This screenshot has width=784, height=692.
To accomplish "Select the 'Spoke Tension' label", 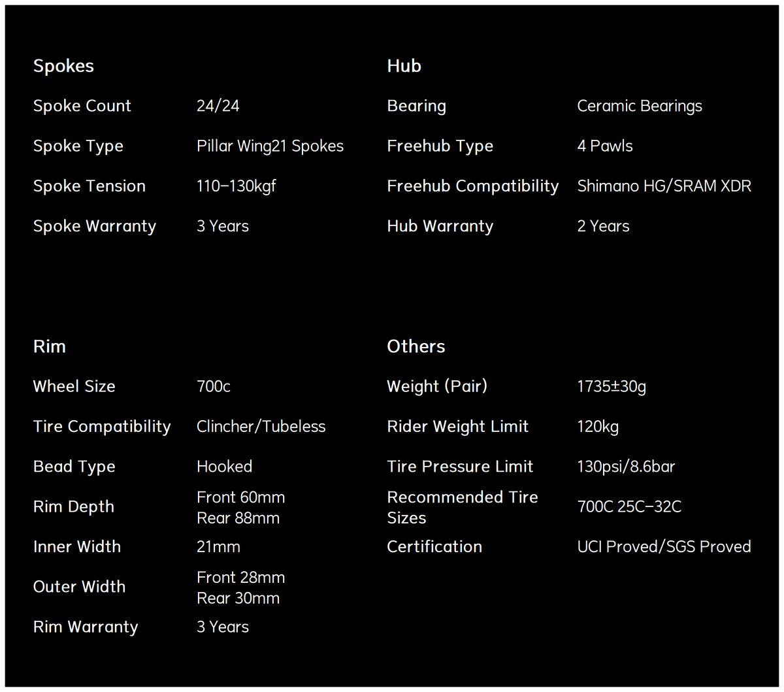I will click(90, 186).
